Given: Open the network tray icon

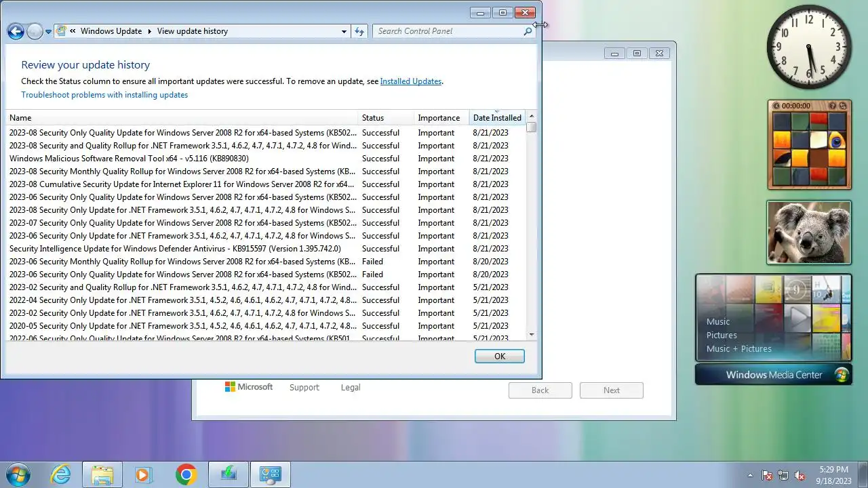Looking at the screenshot, I should point(783,475).
